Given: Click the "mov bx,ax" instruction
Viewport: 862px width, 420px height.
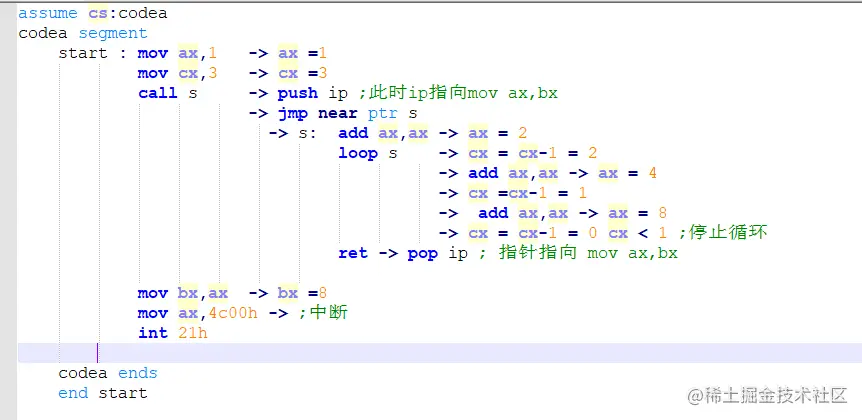Looking at the screenshot, I should point(183,294).
